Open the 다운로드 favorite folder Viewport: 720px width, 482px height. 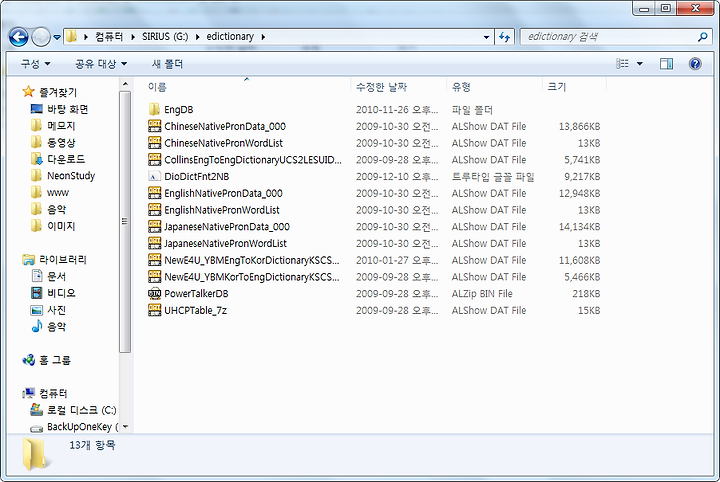66,159
